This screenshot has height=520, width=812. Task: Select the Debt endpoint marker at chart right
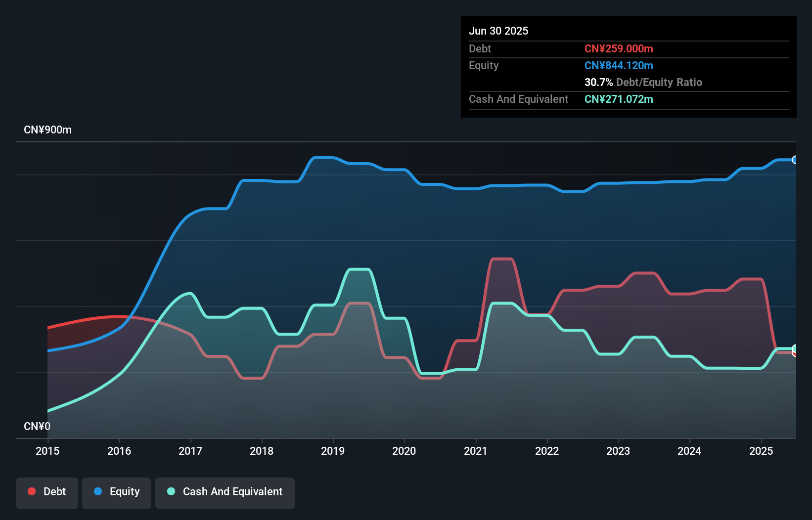(x=795, y=353)
